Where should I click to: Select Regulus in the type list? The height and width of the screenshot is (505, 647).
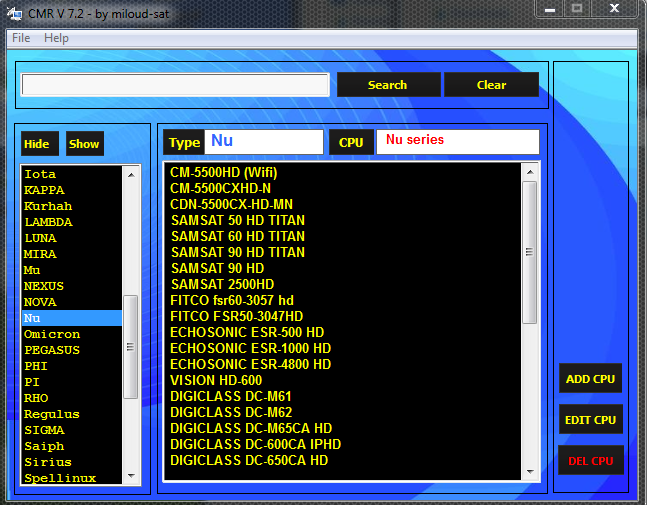(x=72, y=414)
